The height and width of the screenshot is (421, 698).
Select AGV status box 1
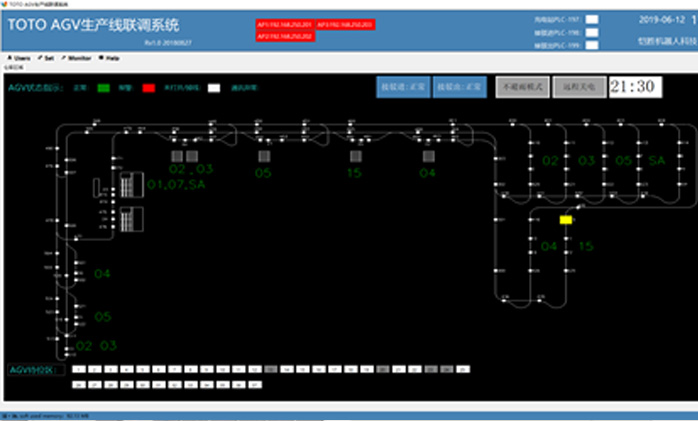[x=79, y=369]
